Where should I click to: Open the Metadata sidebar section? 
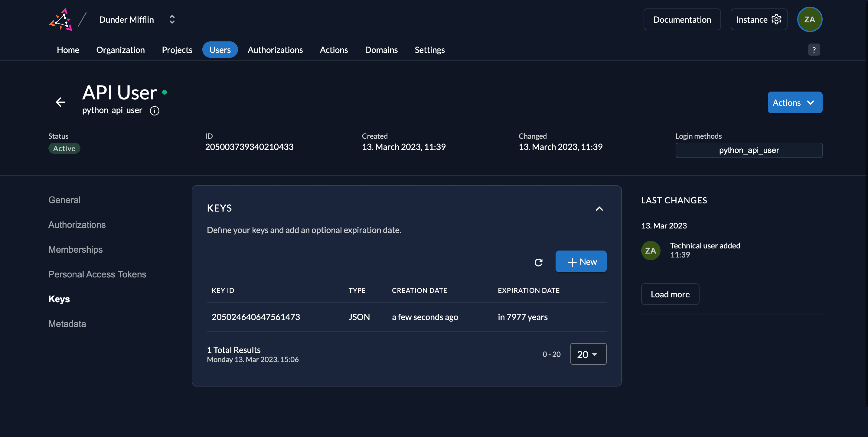tap(67, 324)
